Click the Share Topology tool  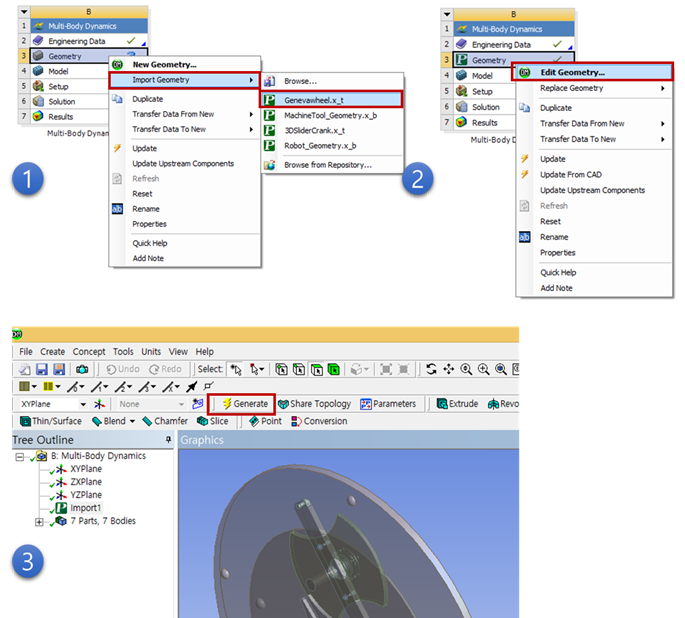[x=314, y=404]
